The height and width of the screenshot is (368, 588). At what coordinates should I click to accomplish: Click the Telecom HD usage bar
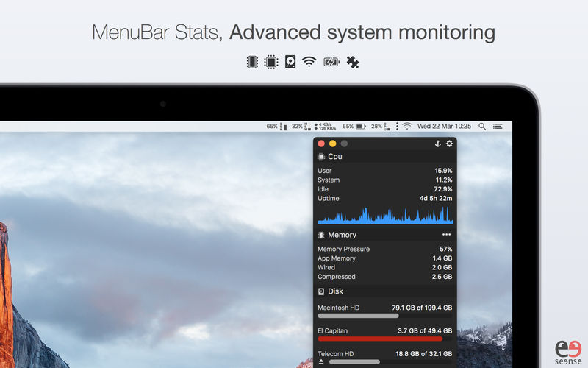click(390, 362)
